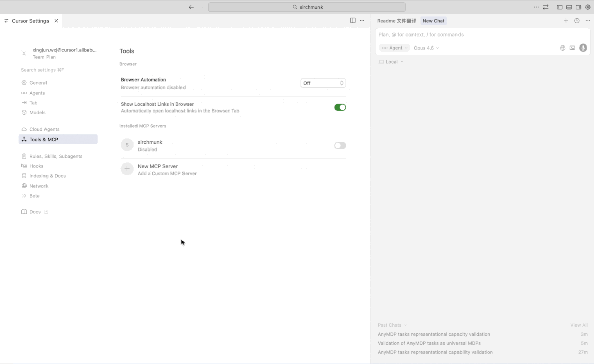Add a New MCP Server
Image resolution: width=595 pixels, height=364 pixels.
point(157,166)
